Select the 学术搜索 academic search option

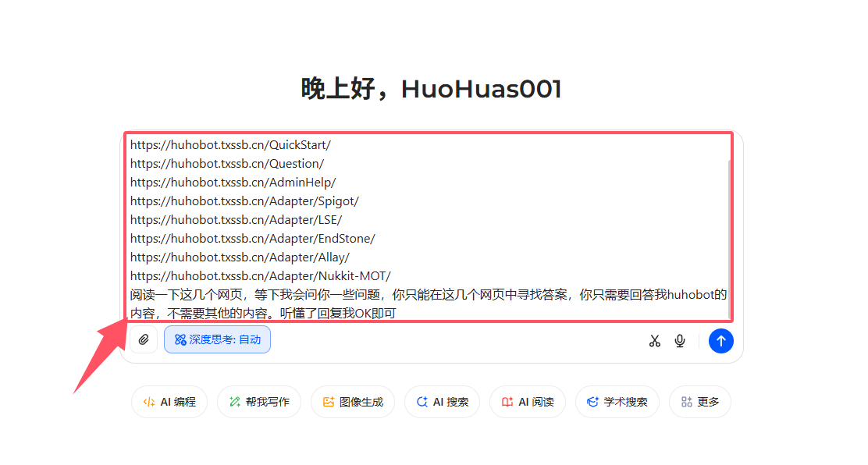[617, 402]
